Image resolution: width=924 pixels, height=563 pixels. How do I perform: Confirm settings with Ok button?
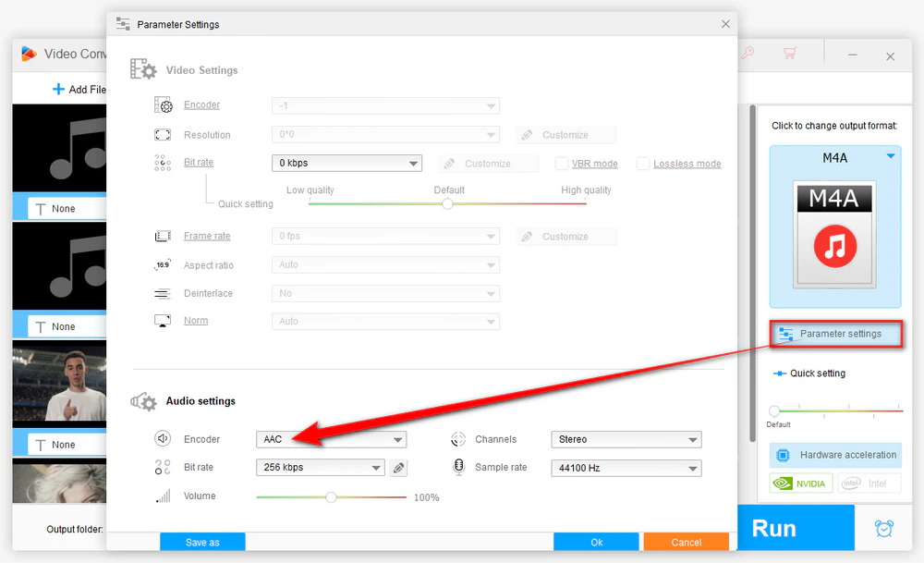[596, 542]
